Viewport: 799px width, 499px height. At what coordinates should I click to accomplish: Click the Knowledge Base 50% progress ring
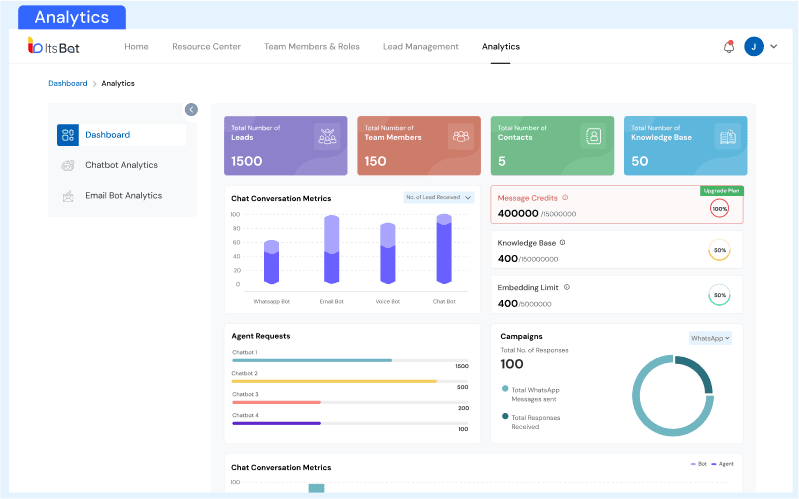[720, 250]
